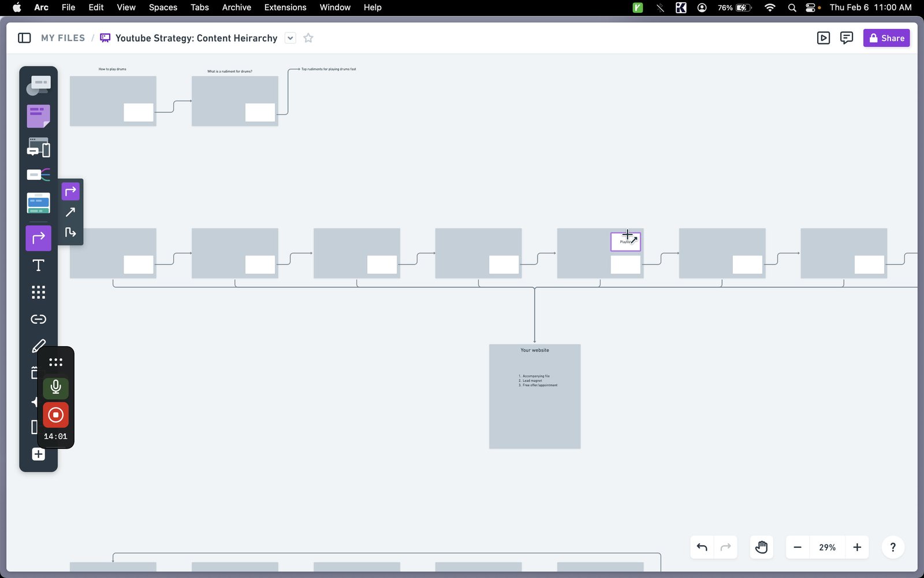Expand the sidebar plus menu
Image resolution: width=924 pixels, height=578 pixels.
pos(38,454)
